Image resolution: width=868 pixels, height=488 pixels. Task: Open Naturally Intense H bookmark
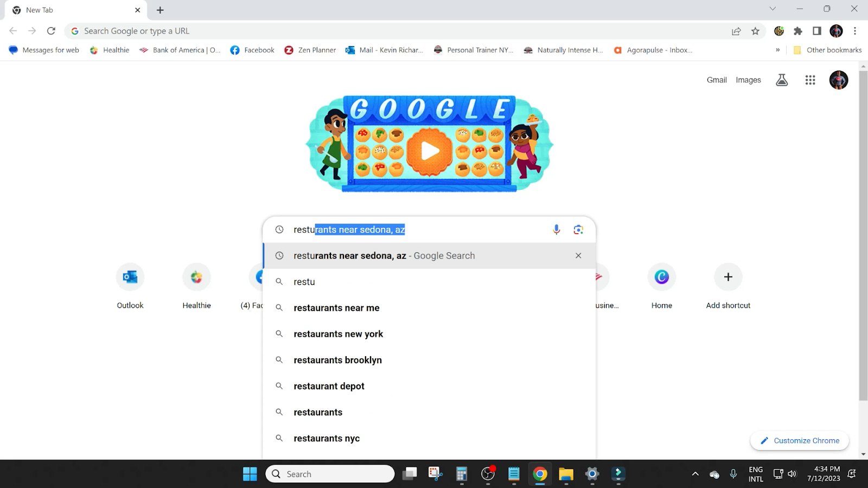click(x=563, y=50)
